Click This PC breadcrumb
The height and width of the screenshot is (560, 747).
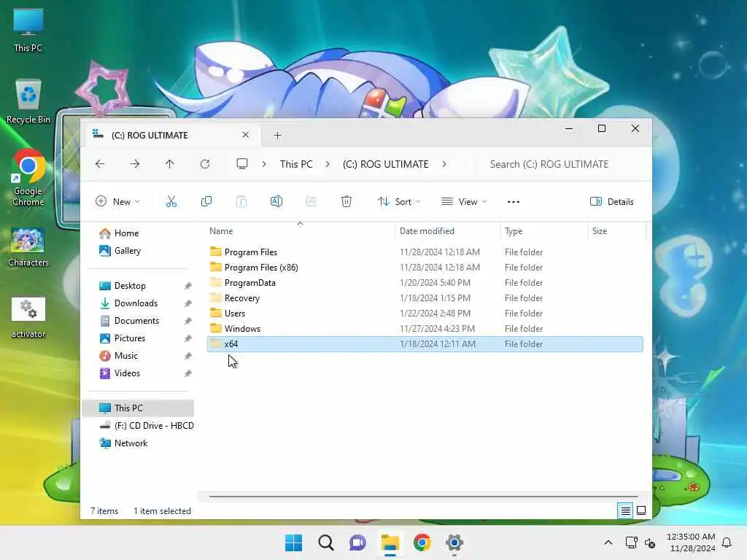coord(296,164)
